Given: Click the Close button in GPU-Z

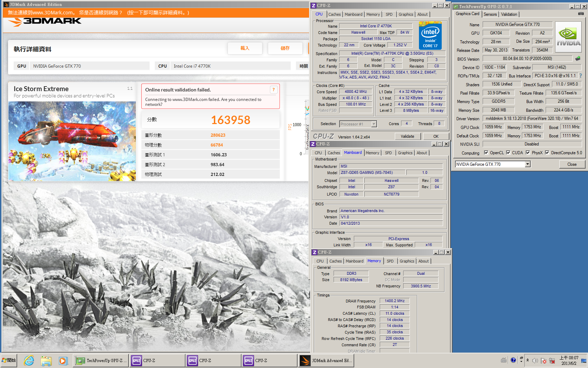Looking at the screenshot, I should point(572,164).
